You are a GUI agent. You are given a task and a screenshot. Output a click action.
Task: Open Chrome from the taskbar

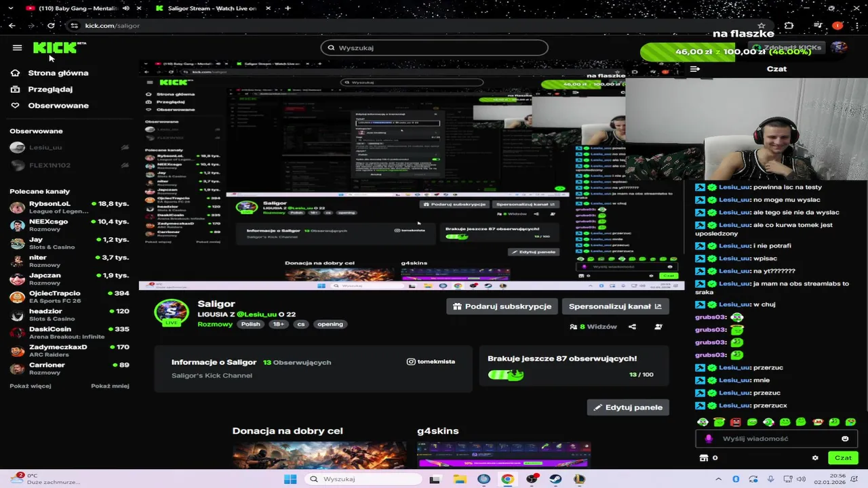coord(507,479)
